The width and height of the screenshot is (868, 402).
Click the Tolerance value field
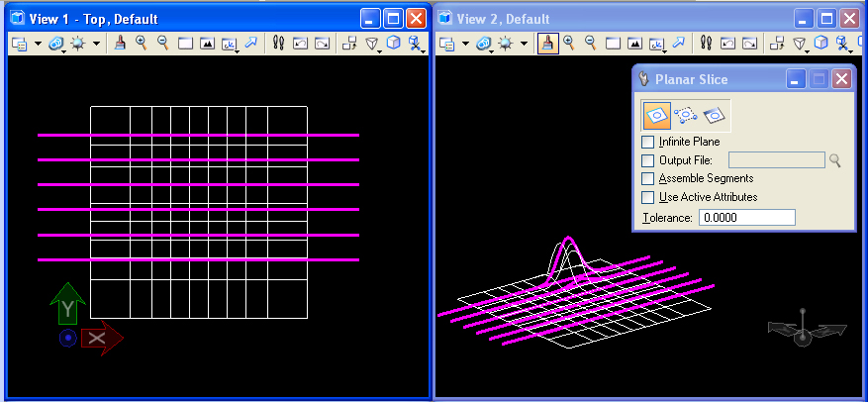(747, 218)
